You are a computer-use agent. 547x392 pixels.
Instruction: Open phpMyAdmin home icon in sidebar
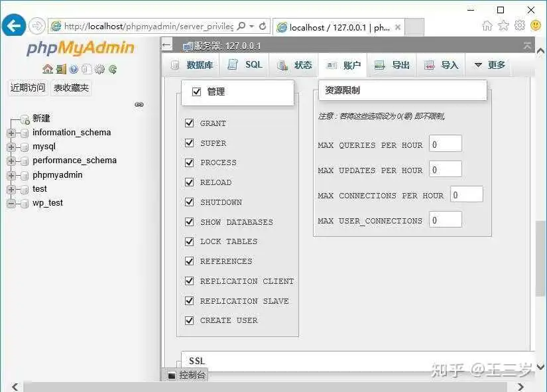pyautogui.click(x=48, y=69)
